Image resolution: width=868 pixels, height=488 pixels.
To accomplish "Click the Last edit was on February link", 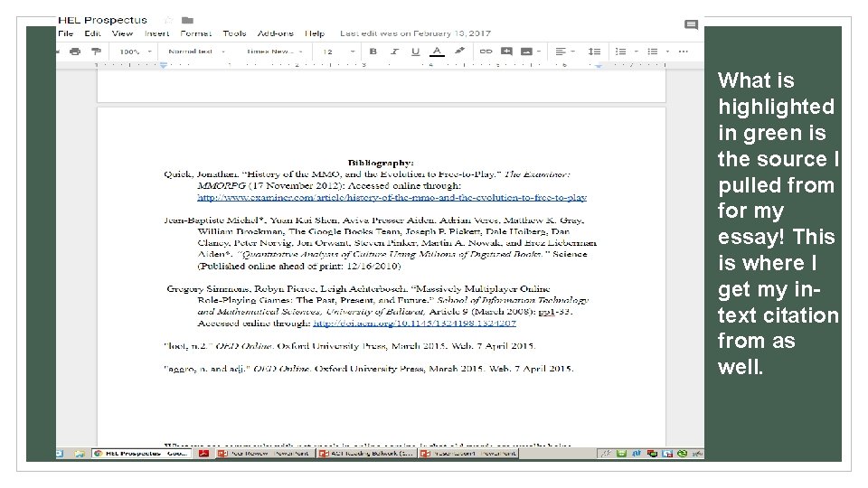I will (415, 33).
